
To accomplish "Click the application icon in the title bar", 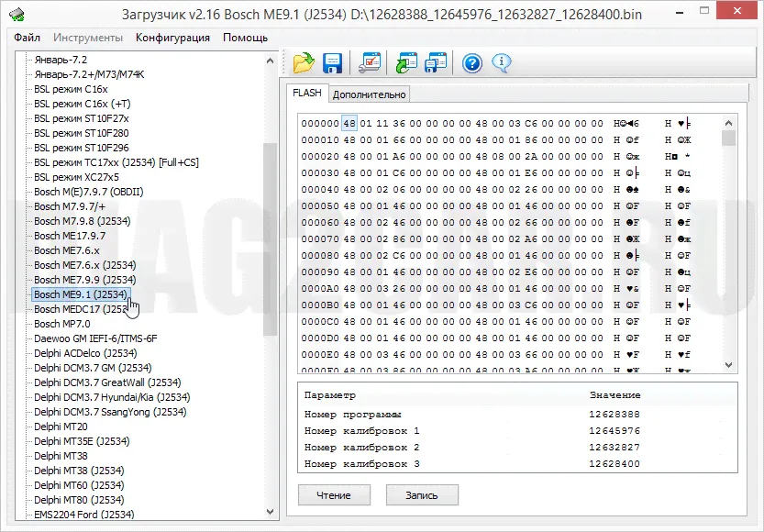I will tap(17, 16).
